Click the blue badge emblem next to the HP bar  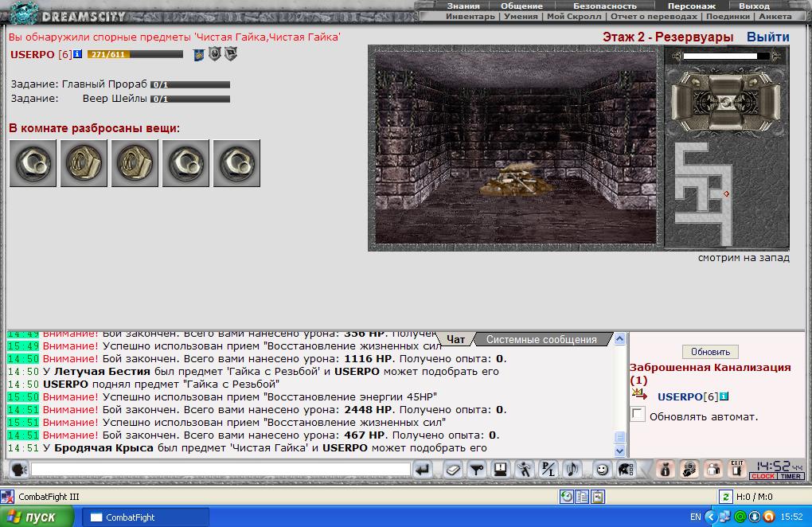click(x=199, y=54)
